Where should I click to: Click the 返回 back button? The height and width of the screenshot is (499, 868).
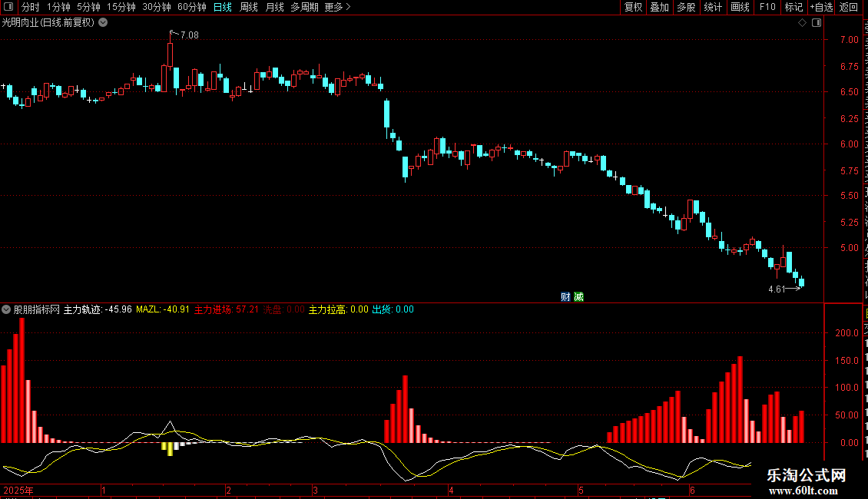pyautogui.click(x=848, y=7)
